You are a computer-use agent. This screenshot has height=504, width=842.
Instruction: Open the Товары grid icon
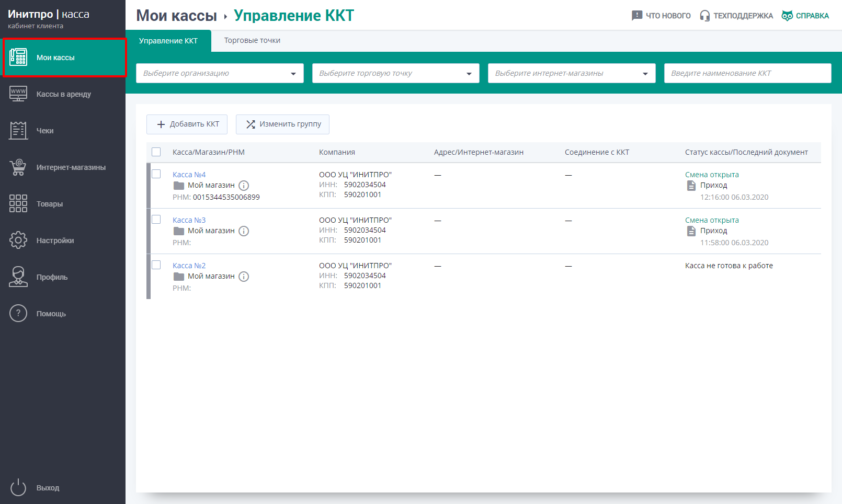click(18, 203)
